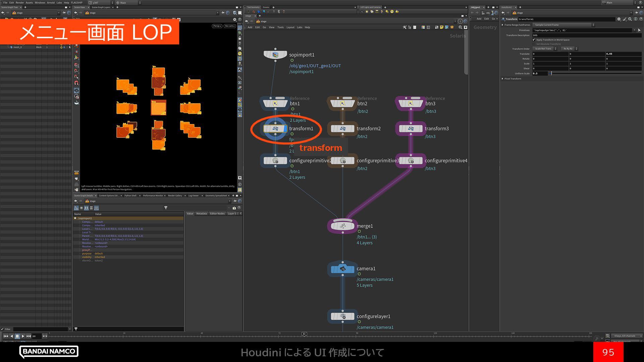Click the filter funnel icon in Scene Graph Details

[x=166, y=208]
